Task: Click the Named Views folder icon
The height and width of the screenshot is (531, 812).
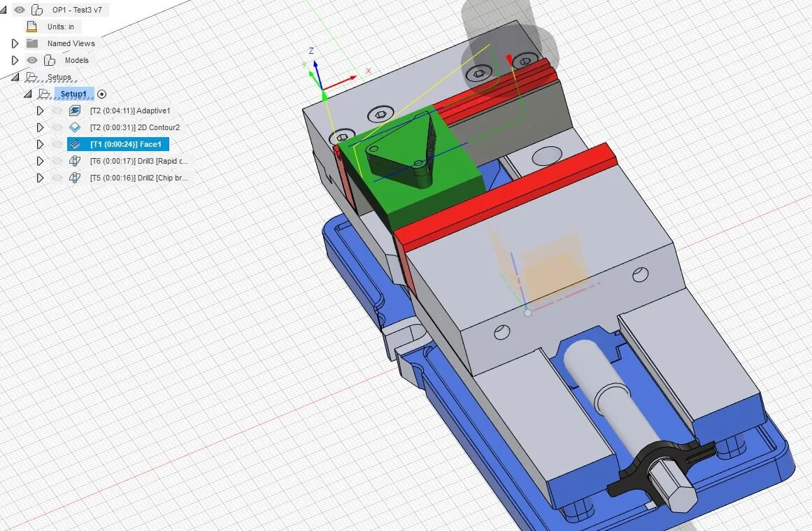Action: (32, 43)
